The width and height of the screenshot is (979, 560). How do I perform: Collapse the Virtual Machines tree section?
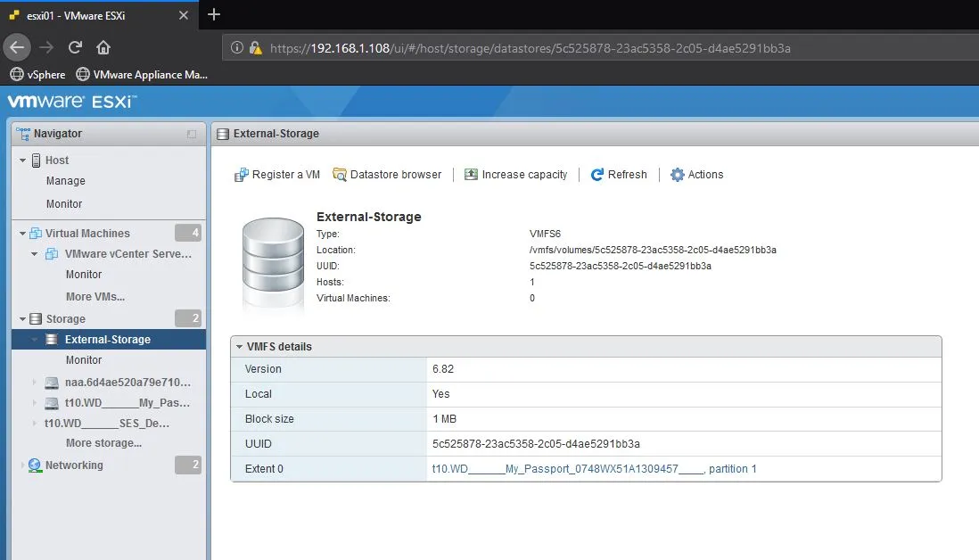click(x=21, y=233)
